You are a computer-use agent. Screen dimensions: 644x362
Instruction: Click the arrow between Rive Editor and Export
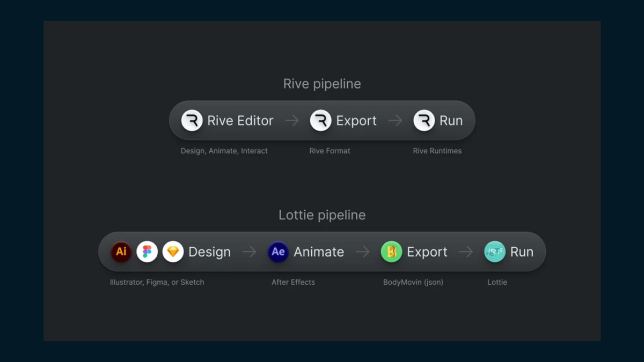[292, 121]
